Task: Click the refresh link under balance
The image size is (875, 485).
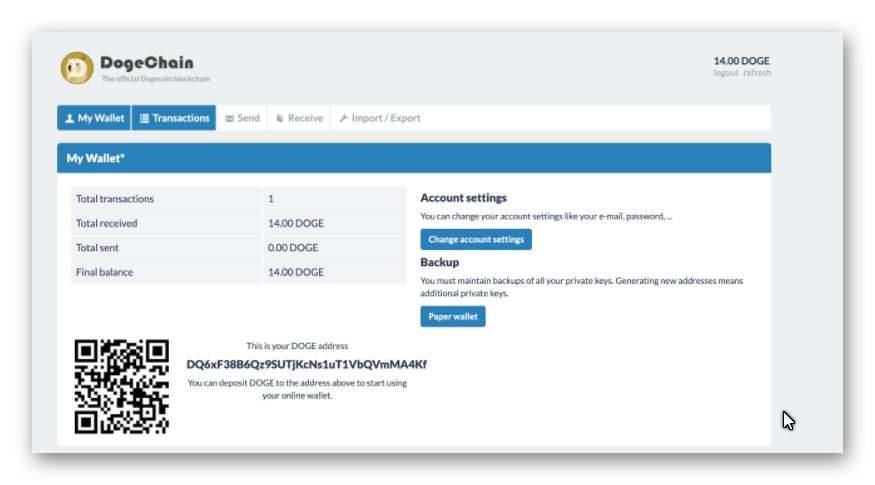Action: tap(757, 73)
